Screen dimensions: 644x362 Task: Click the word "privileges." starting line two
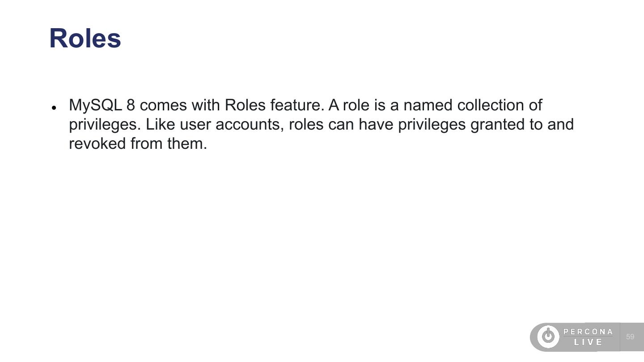(x=105, y=125)
